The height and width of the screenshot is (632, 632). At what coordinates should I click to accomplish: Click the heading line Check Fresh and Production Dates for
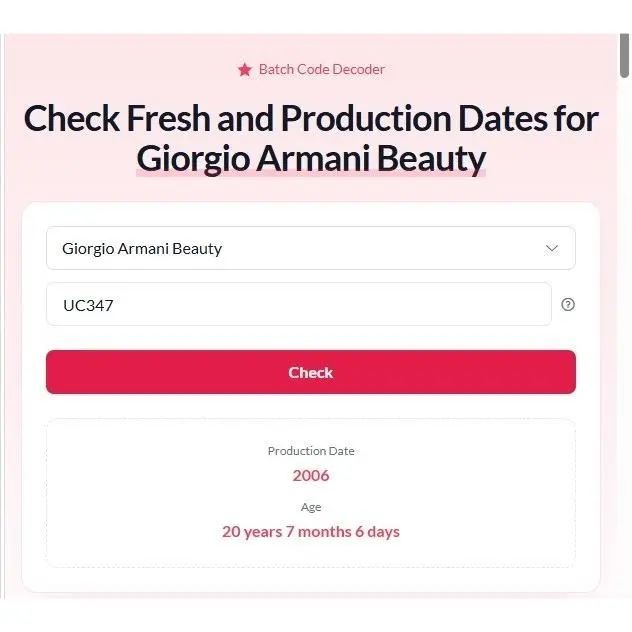311,118
